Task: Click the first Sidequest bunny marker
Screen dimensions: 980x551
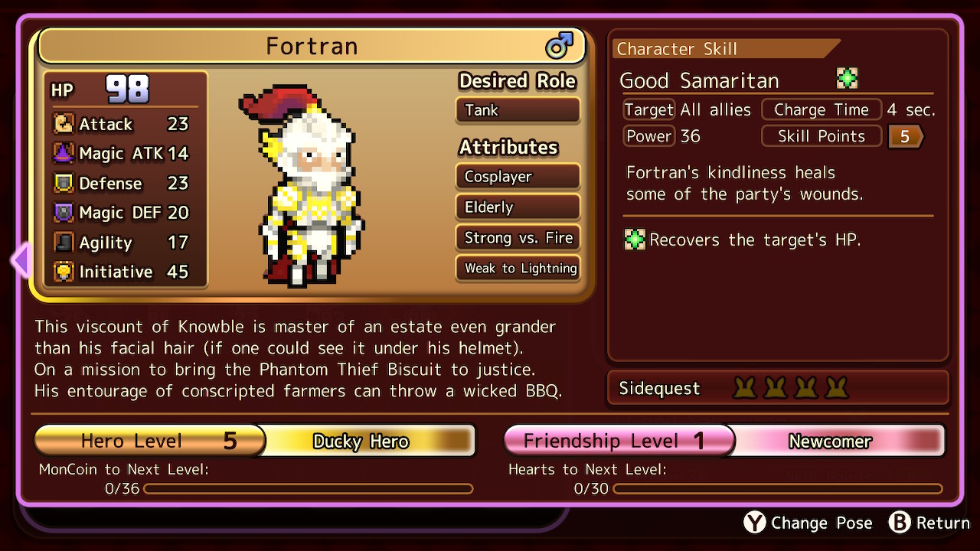Action: 745,388
